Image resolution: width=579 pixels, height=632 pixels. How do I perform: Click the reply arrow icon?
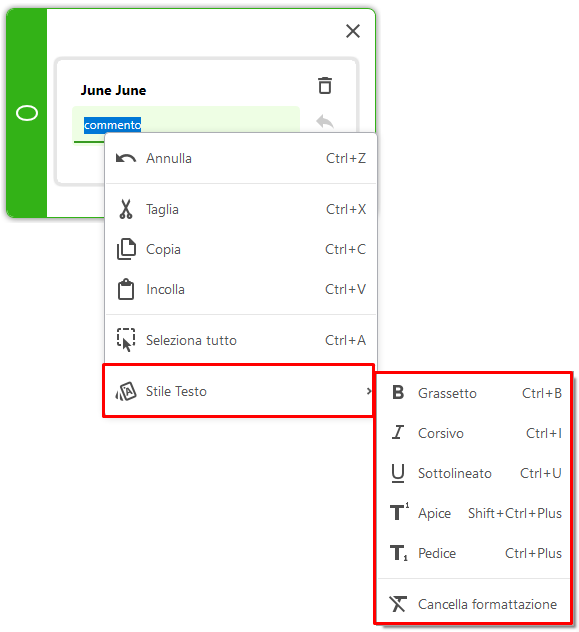click(x=325, y=121)
